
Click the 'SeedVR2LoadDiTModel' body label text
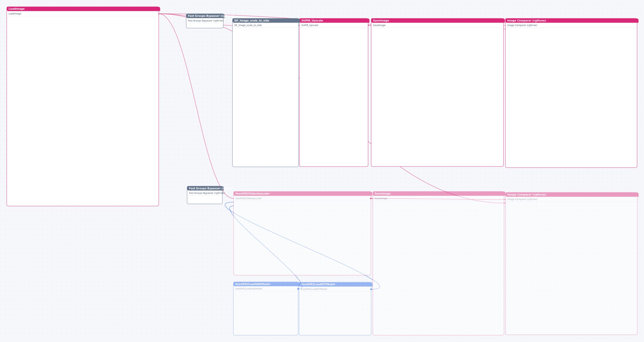pyautogui.click(x=314, y=289)
